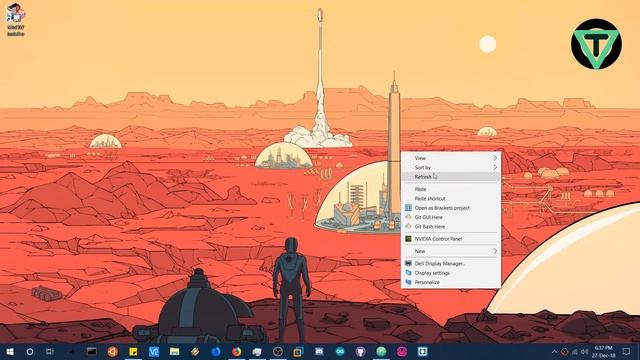640x360 pixels.
Task: Open the blue square app at taskbar end
Action: pyautogui.click(x=422, y=351)
